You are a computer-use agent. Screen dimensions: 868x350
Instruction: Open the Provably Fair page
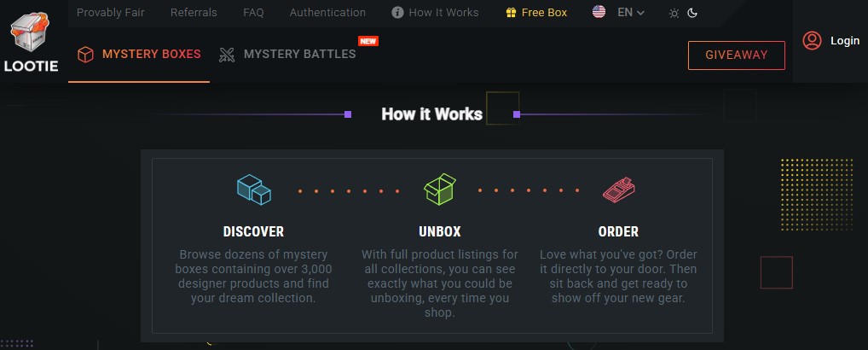(111, 12)
